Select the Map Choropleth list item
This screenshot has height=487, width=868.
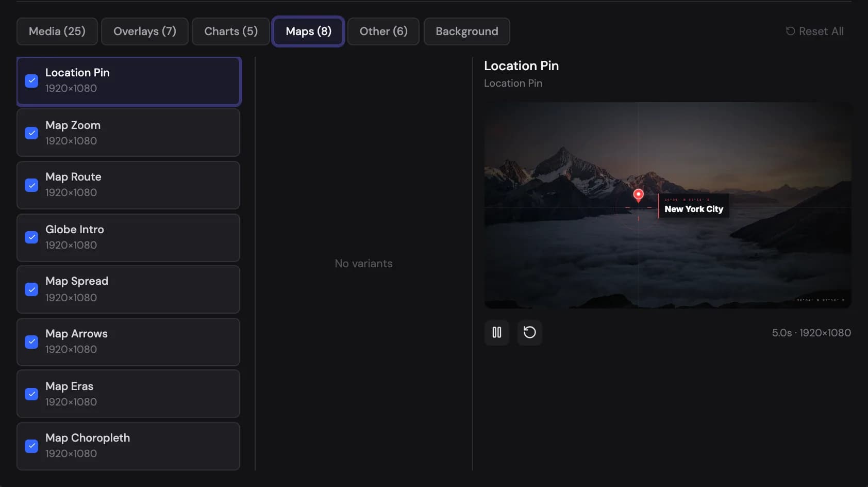point(128,446)
